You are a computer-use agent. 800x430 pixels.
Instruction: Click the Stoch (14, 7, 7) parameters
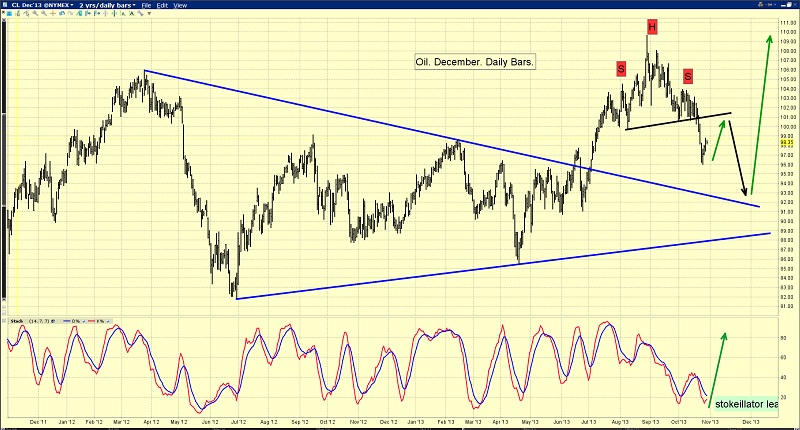[x=39, y=321]
